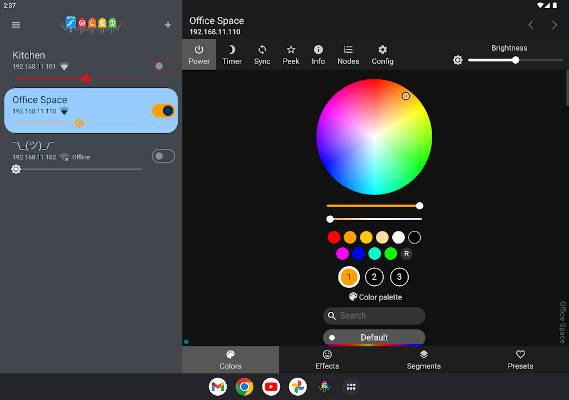Image resolution: width=569 pixels, height=400 pixels.
Task: Toggle the Power button
Action: point(199,55)
